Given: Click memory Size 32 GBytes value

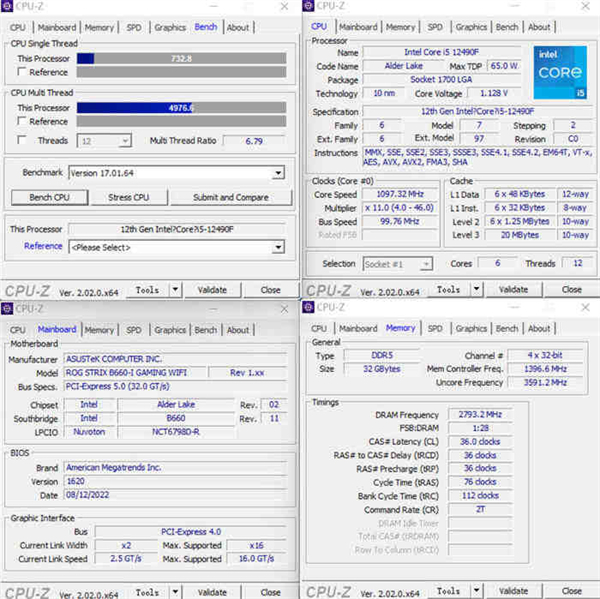Looking at the screenshot, I should tap(382, 369).
